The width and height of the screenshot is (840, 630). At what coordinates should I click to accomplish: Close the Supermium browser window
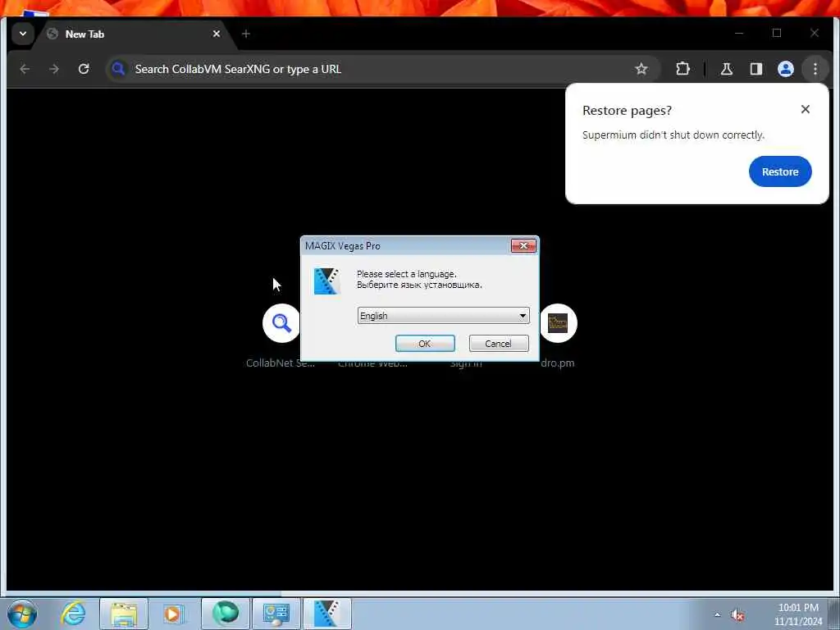pyautogui.click(x=815, y=33)
